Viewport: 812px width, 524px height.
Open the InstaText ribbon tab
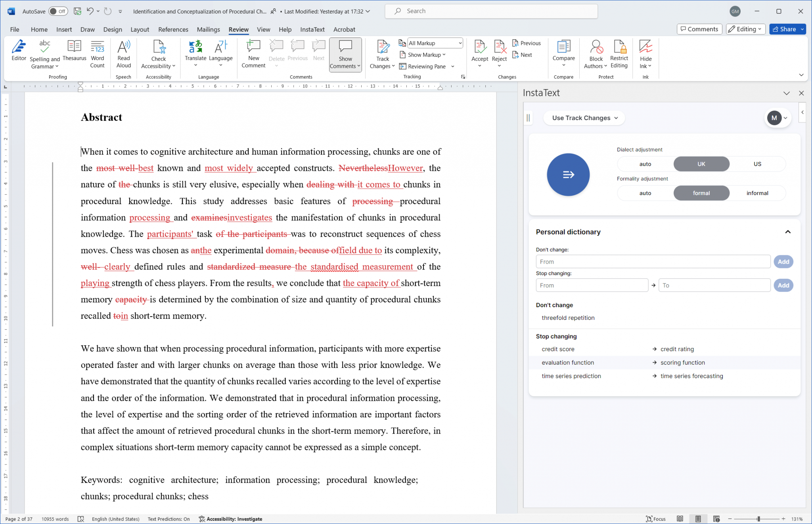[312, 29]
